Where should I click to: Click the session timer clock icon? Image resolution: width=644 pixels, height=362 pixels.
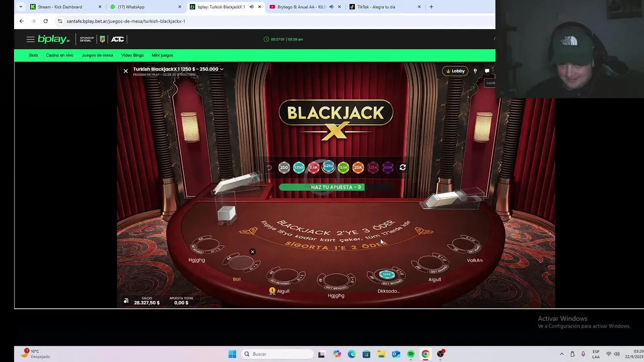[x=267, y=39]
